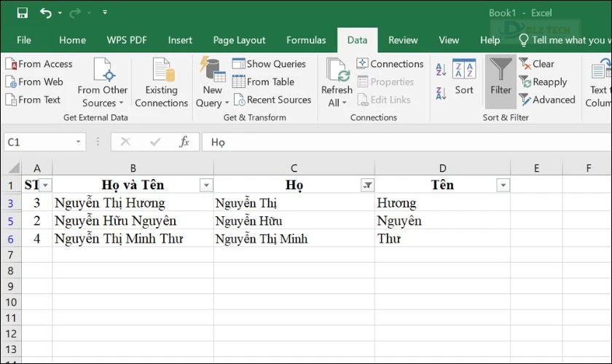The width and height of the screenshot is (612, 364).
Task: Click From Table
Action: [263, 82]
